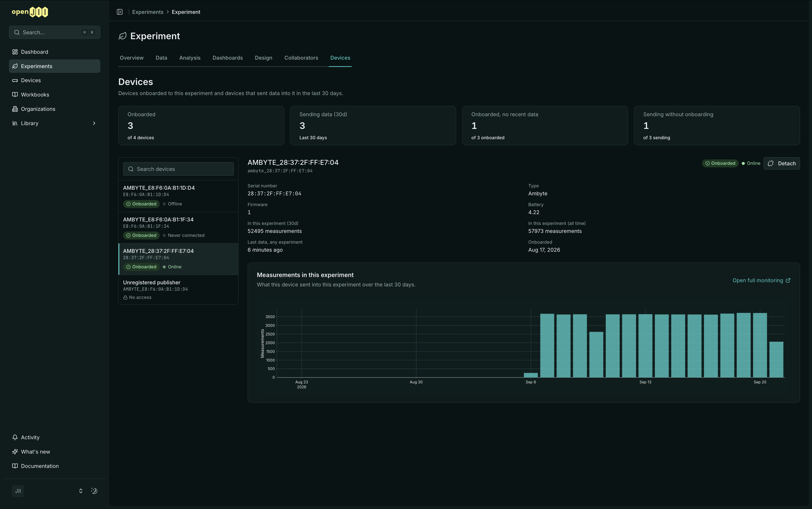Open Activity in the sidebar
The height and width of the screenshot is (509, 812).
click(x=55, y=438)
